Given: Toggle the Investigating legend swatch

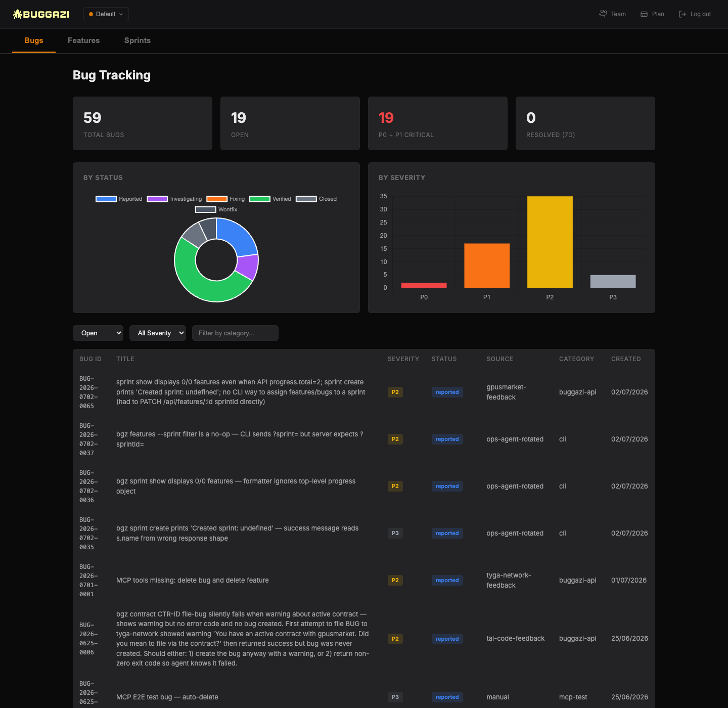Looking at the screenshot, I should tap(157, 199).
